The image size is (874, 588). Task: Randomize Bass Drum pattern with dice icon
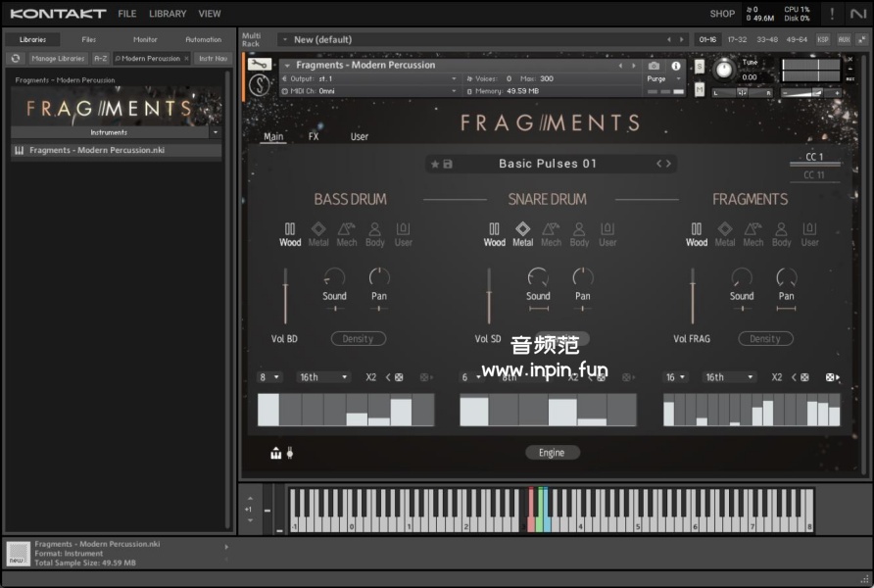click(x=399, y=377)
